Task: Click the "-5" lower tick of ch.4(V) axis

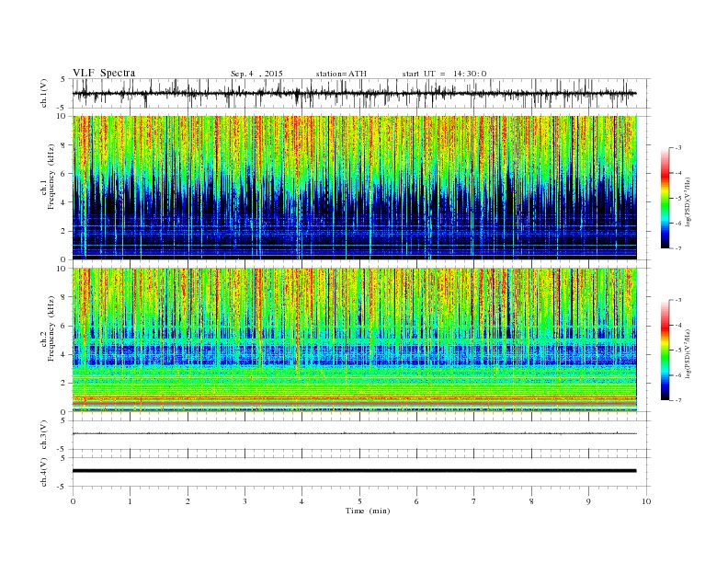Action: click(62, 487)
